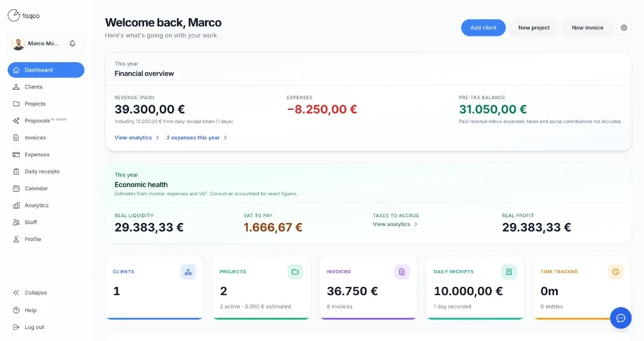Image resolution: width=644 pixels, height=341 pixels.
Task: Open View analytics under Taxes to accrue
Action: (395, 224)
